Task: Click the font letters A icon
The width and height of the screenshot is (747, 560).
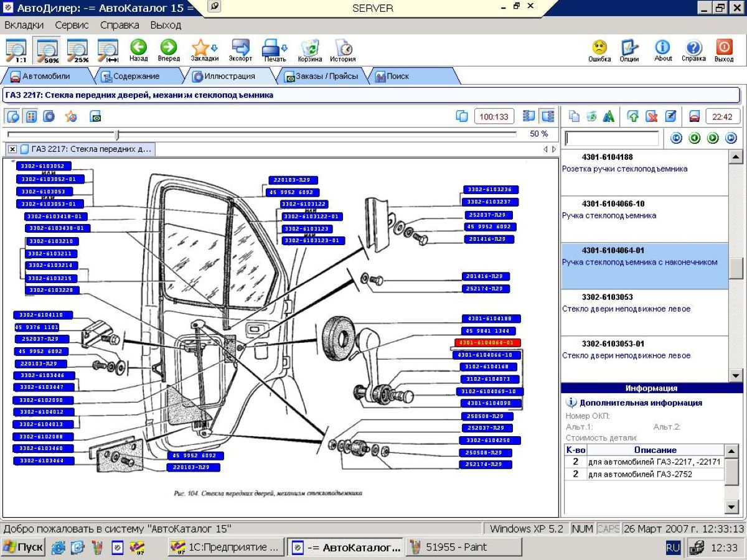Action: 609,116
